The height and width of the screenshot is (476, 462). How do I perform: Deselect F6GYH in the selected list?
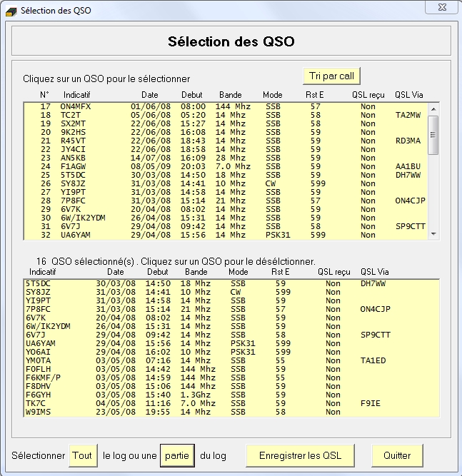point(231,395)
